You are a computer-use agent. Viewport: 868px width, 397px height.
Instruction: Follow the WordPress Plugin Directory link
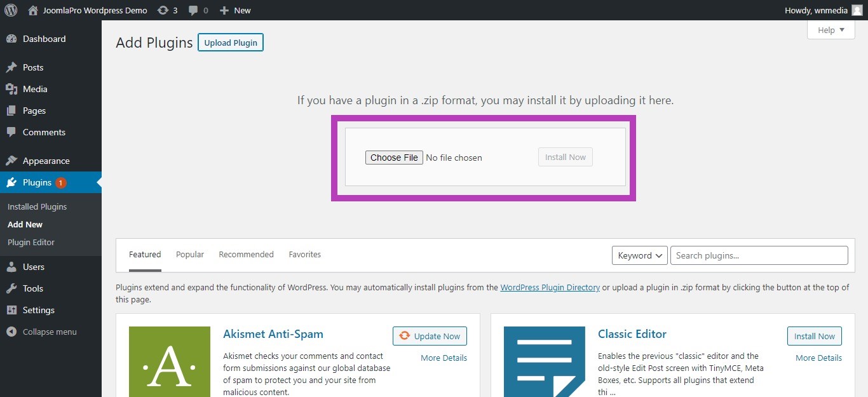point(550,287)
